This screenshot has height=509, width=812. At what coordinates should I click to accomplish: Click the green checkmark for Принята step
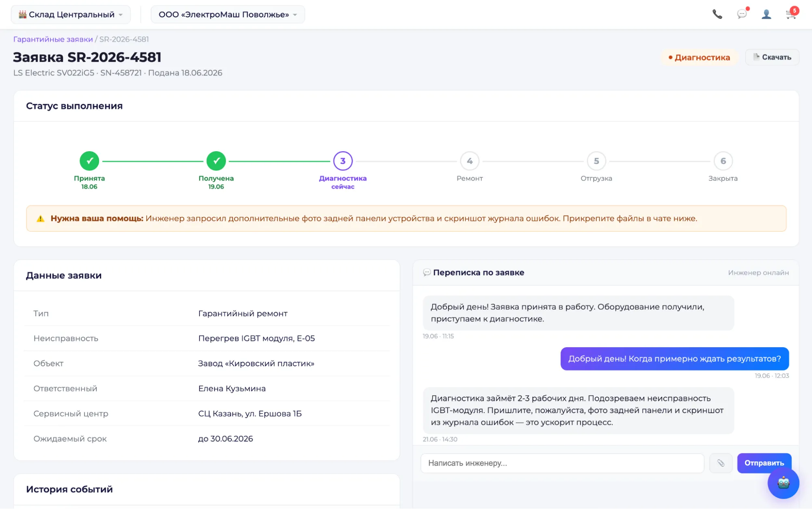click(89, 161)
